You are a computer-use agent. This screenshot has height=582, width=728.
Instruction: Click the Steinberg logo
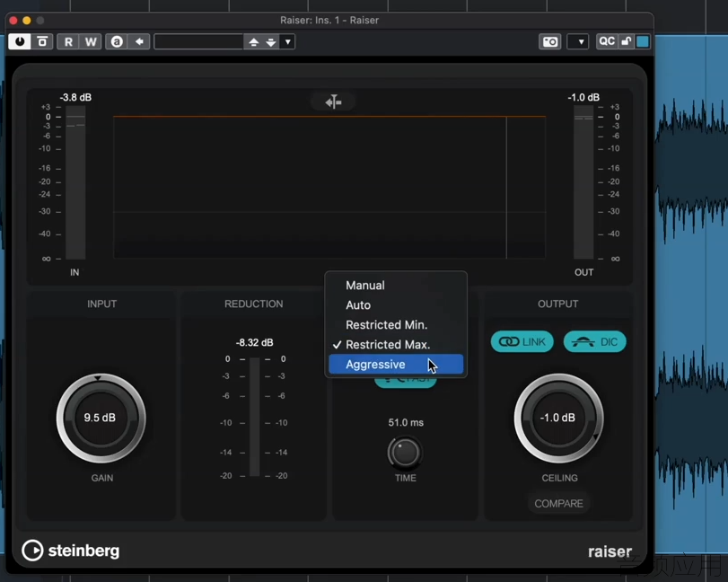pos(71,551)
